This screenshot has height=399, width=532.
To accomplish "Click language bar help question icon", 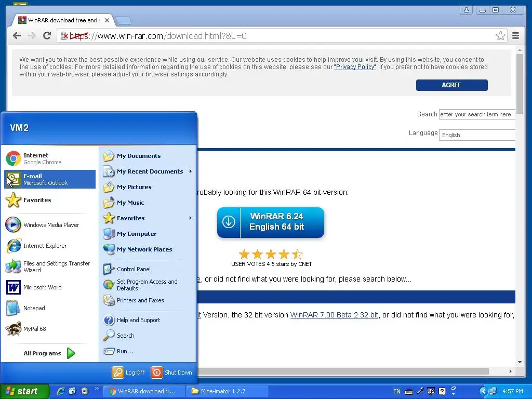I will (442, 391).
